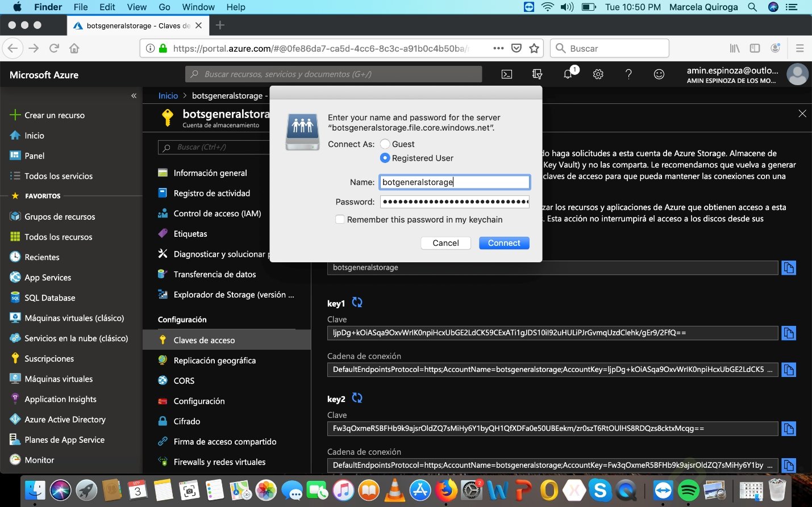
Task: Open Spotify from the Dock
Action: [x=689, y=491]
